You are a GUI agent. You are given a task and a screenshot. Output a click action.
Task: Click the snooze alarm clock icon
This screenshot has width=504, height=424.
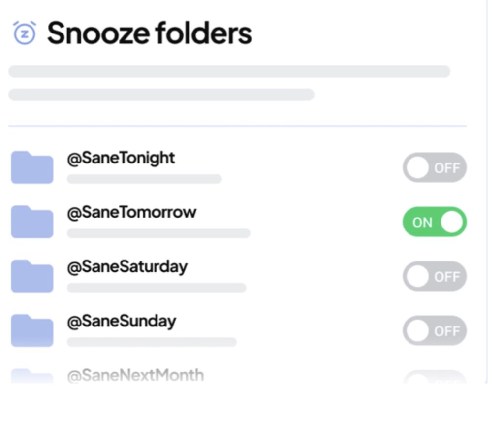coord(26,33)
